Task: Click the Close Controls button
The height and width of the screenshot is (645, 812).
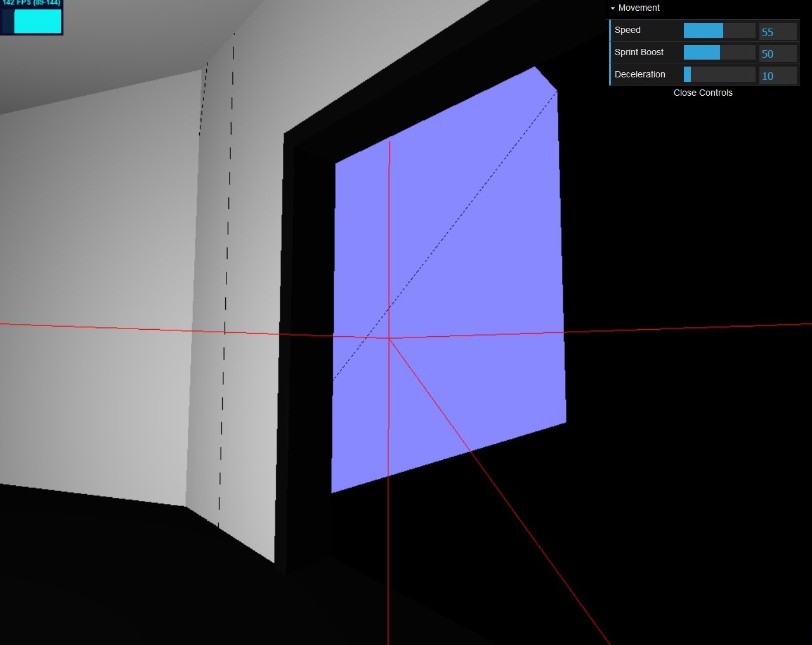Action: [703, 93]
